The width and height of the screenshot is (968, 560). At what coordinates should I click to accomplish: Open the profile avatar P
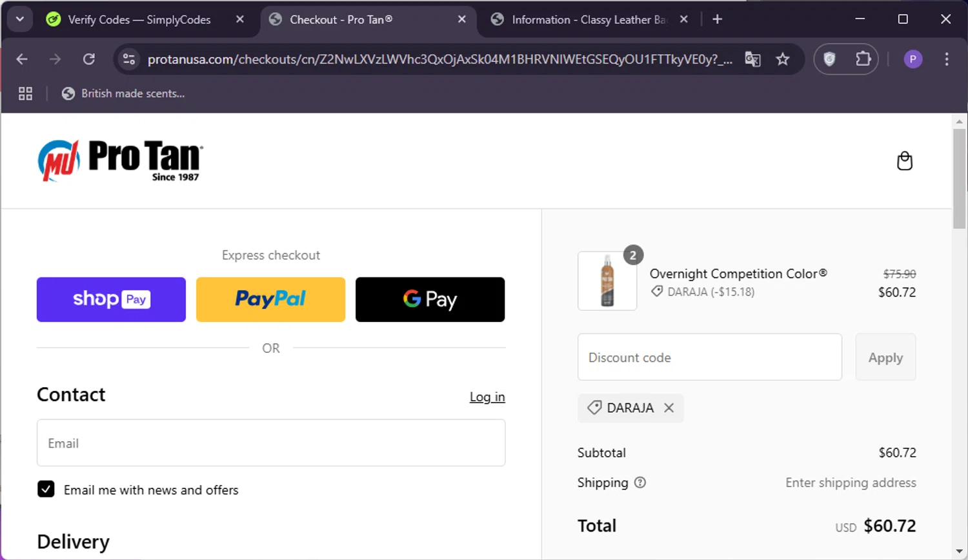913,59
